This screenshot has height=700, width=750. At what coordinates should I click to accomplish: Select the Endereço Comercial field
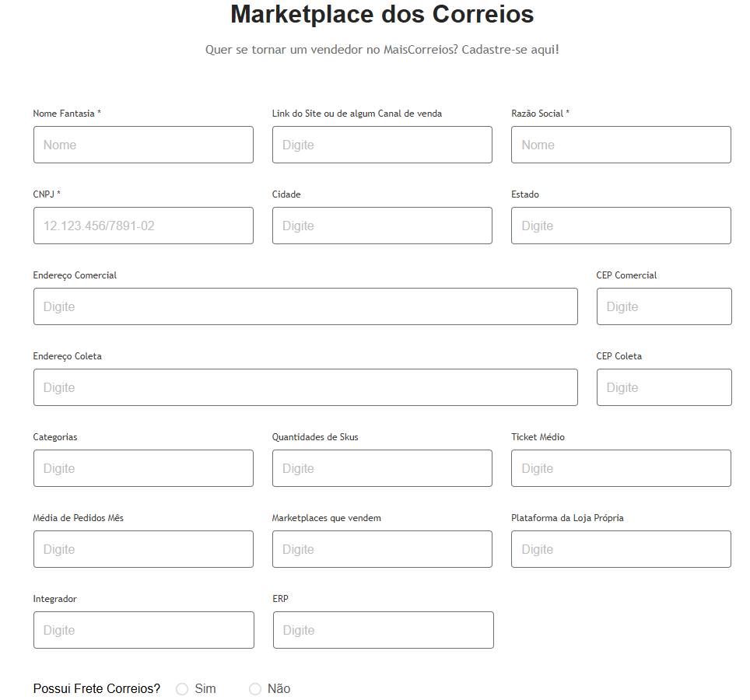tap(305, 306)
